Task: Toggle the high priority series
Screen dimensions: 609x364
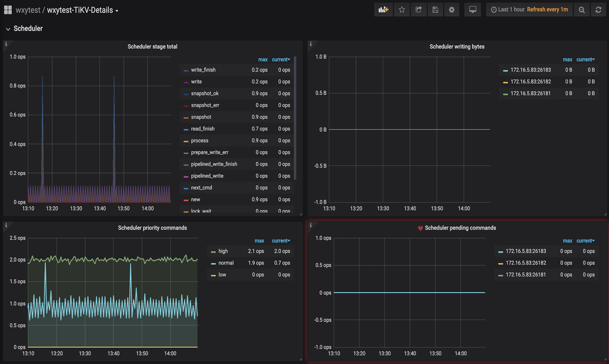Action: [x=223, y=251]
